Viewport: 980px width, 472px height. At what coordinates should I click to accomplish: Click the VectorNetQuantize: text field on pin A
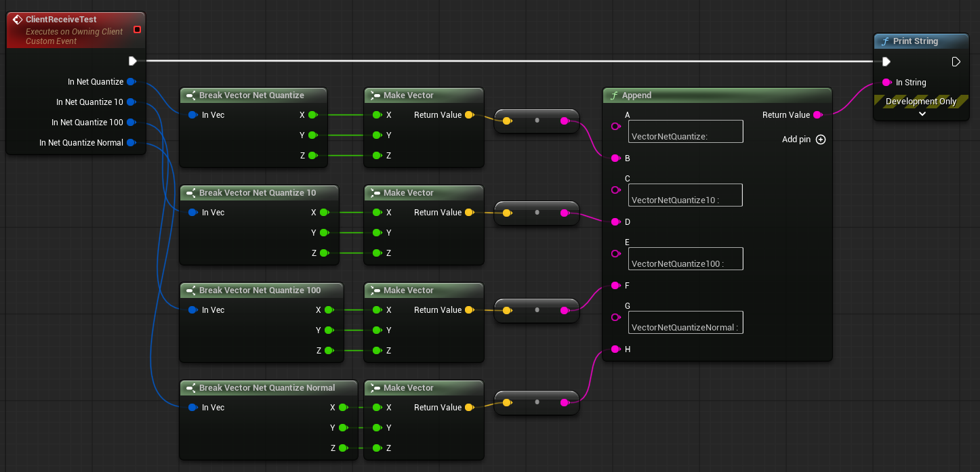tap(686, 131)
